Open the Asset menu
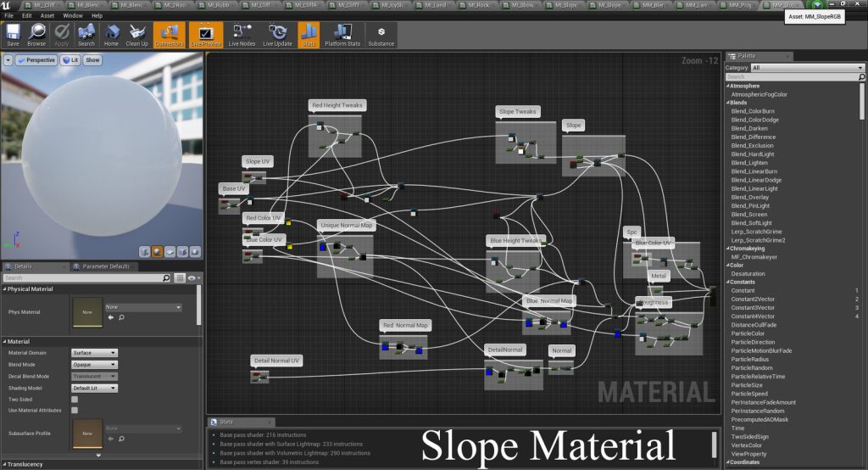 coord(47,15)
